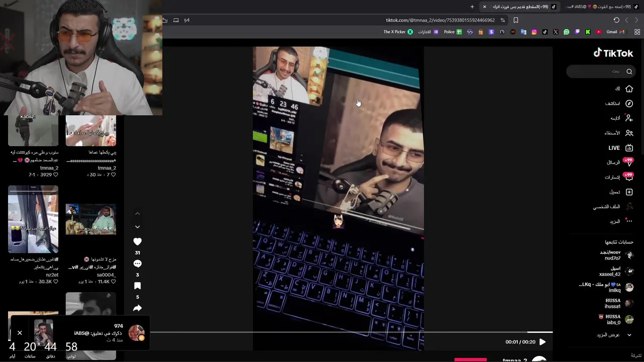Switch to the سنه مع القوت tab
This screenshot has width=644, height=362.
tap(603, 7)
